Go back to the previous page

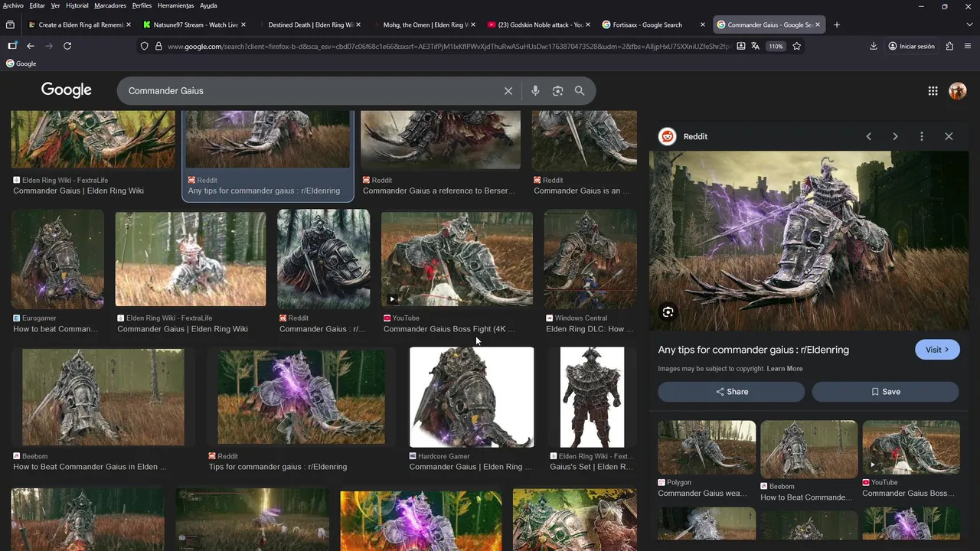tap(31, 46)
